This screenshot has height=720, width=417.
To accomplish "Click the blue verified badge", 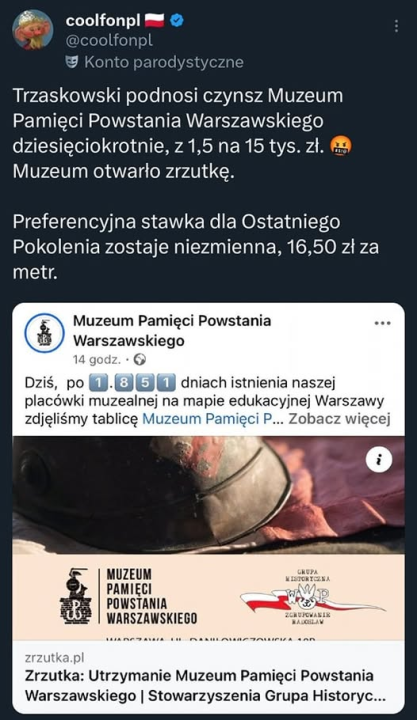I will click(177, 20).
